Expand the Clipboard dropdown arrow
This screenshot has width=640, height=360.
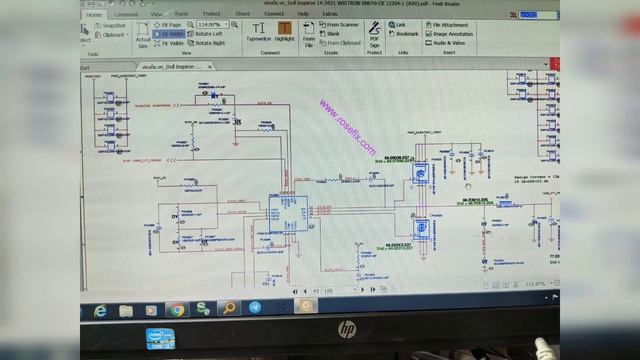[127, 35]
